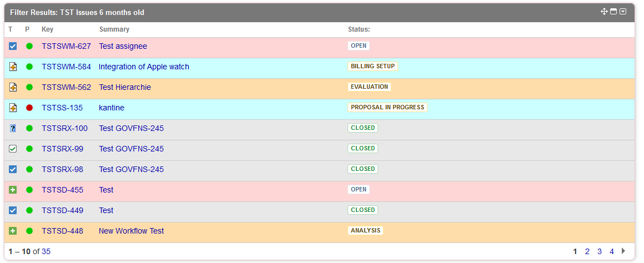
Task: Open issue key TSTSD-449
Action: click(x=62, y=210)
